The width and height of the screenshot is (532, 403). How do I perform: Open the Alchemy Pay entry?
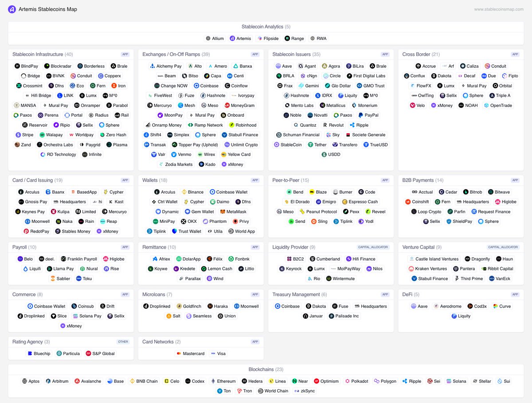(x=165, y=66)
